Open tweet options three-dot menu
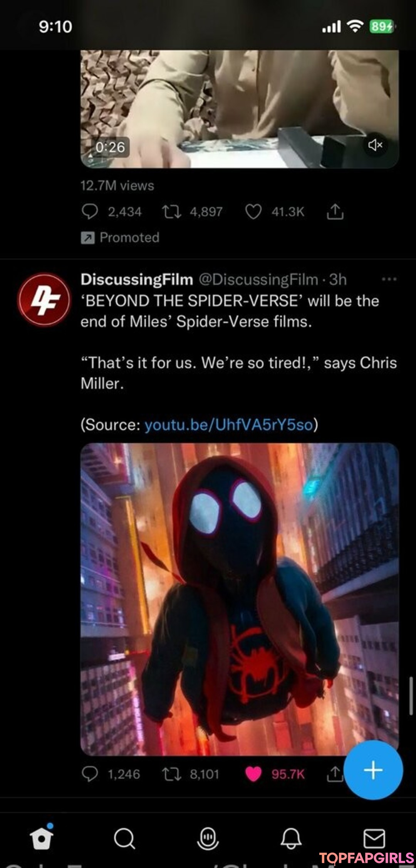 click(x=389, y=279)
